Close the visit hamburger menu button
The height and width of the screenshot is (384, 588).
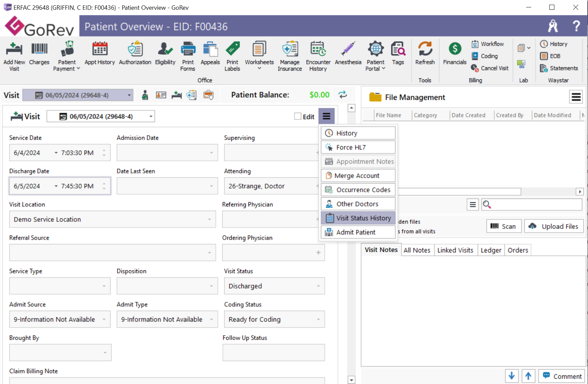pyautogui.click(x=326, y=116)
